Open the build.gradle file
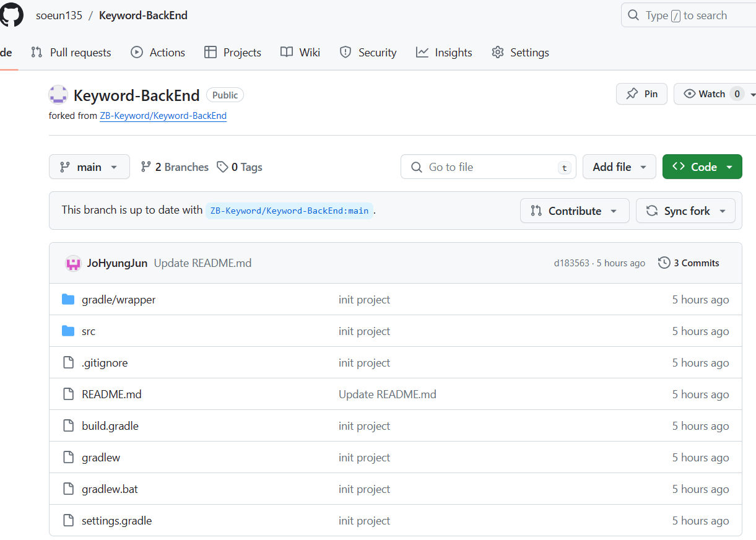Screen dimensions: 756x540 [x=110, y=426]
